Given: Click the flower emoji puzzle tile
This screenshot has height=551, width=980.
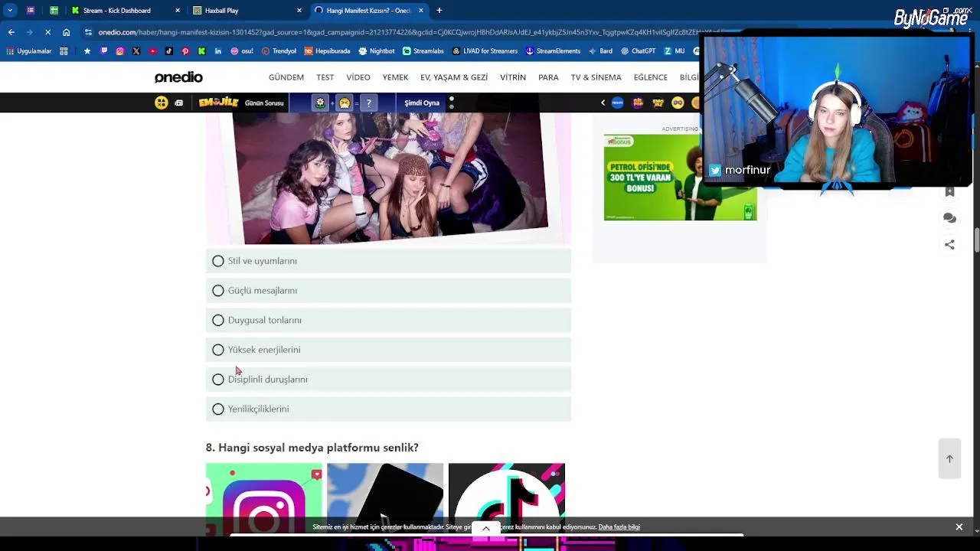Looking at the screenshot, I should tap(320, 103).
